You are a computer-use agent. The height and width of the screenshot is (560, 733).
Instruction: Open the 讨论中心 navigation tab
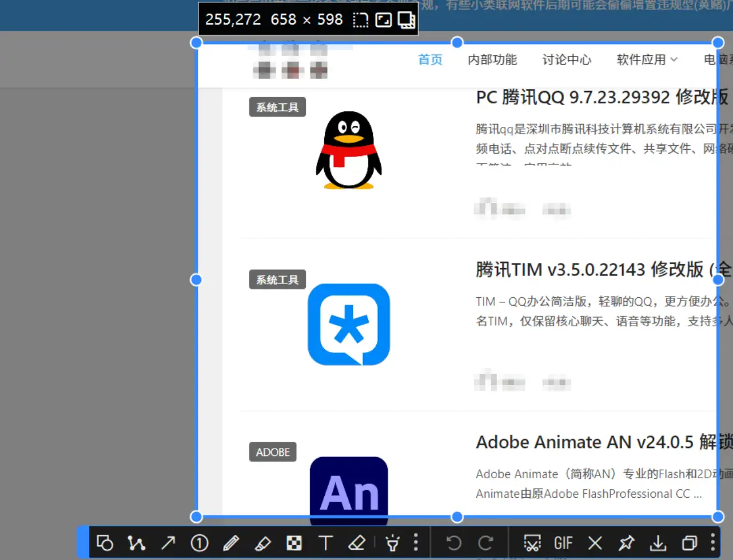click(x=567, y=59)
